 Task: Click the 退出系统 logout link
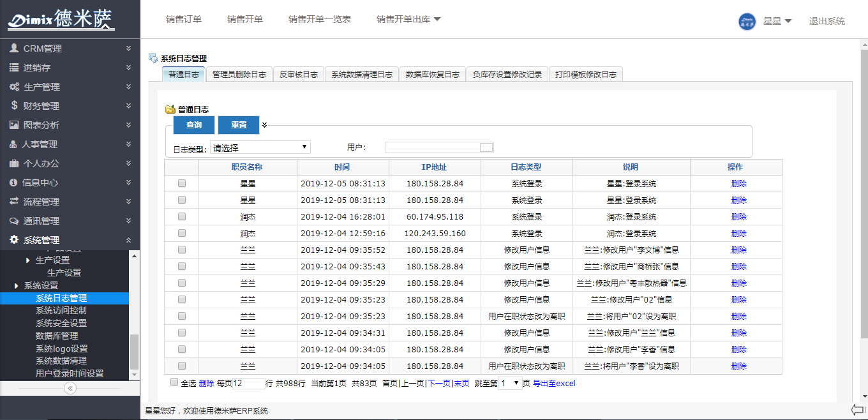pos(827,21)
